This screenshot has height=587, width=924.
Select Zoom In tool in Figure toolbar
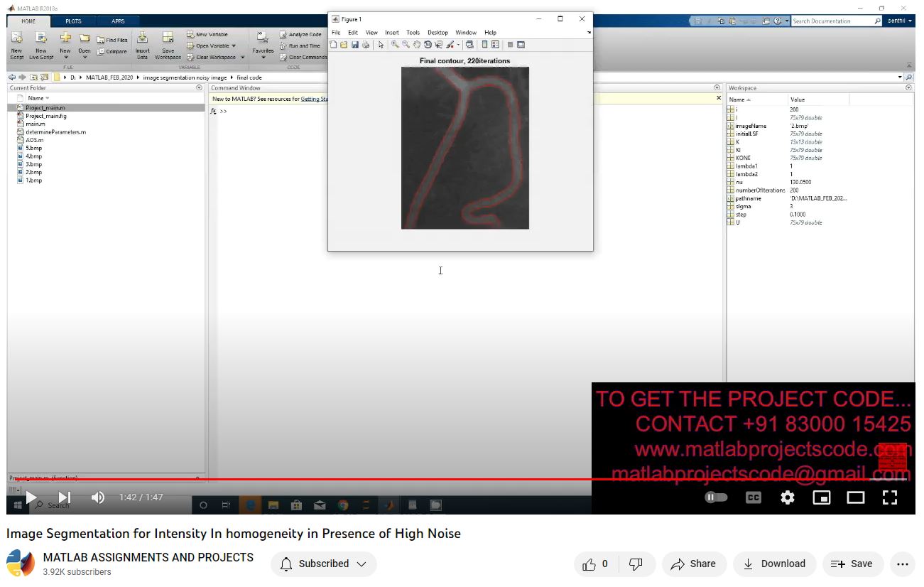[396, 45]
